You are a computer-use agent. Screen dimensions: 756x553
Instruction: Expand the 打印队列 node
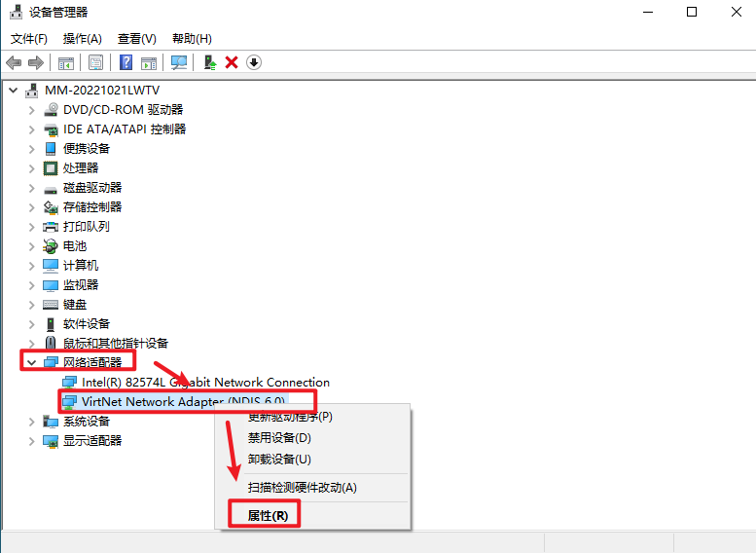(x=32, y=227)
